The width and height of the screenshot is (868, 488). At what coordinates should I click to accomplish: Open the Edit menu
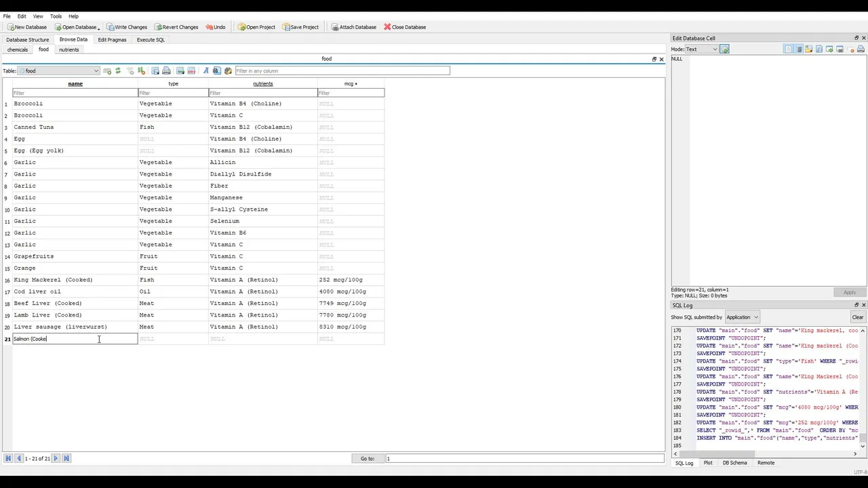(22, 16)
